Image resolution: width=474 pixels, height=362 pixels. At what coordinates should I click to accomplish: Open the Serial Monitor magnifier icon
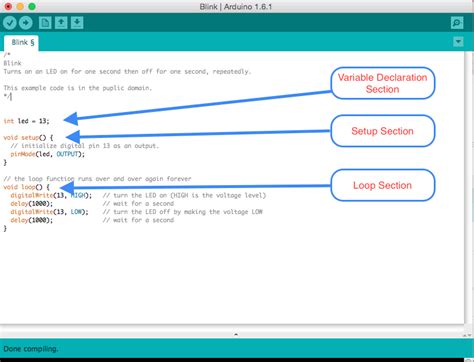click(457, 23)
